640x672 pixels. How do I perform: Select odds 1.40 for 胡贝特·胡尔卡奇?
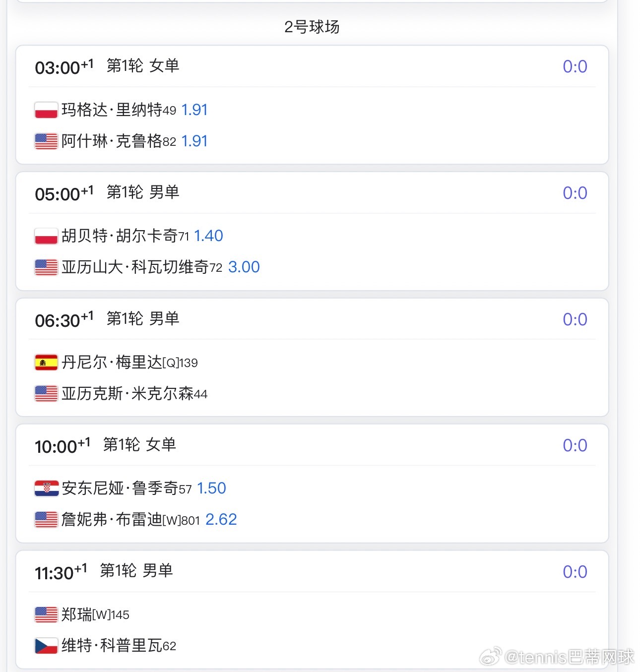[x=208, y=236]
